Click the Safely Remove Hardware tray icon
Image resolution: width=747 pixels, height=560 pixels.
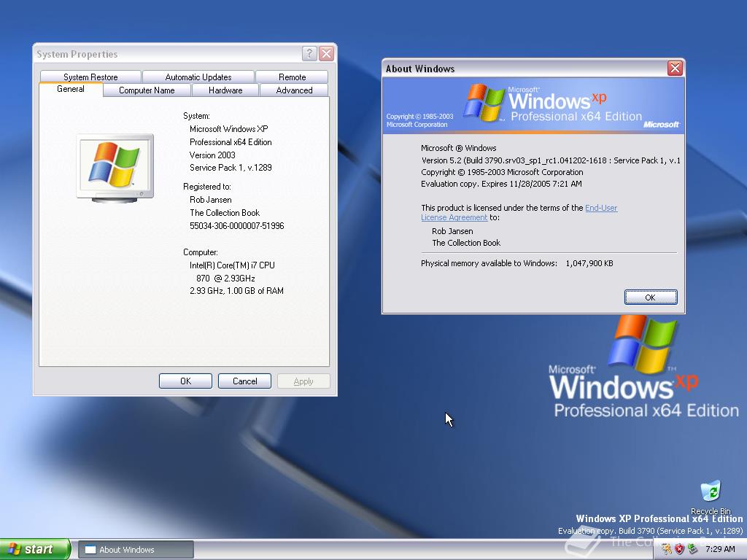pyautogui.click(x=692, y=549)
